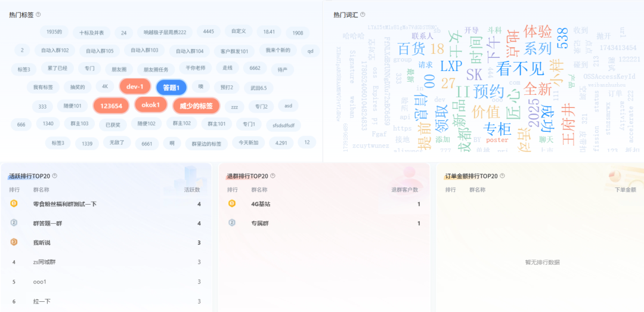Click bronze medal icon beside 我听说

coord(14,242)
